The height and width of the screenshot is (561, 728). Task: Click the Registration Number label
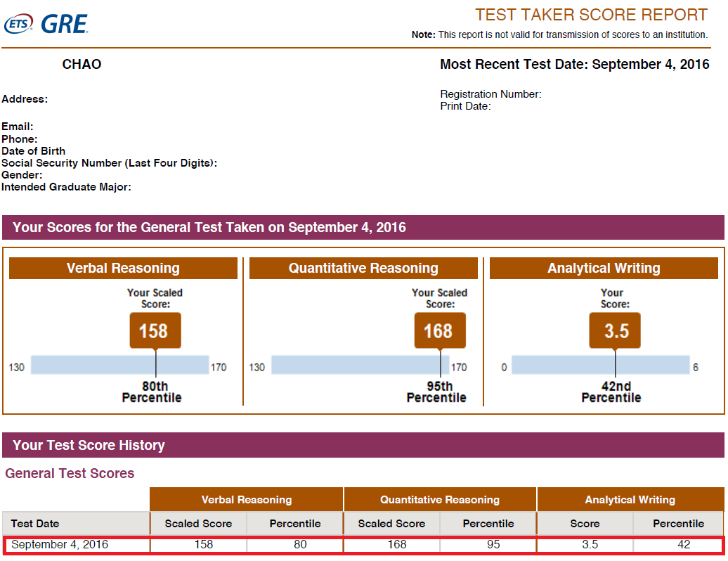click(490, 94)
